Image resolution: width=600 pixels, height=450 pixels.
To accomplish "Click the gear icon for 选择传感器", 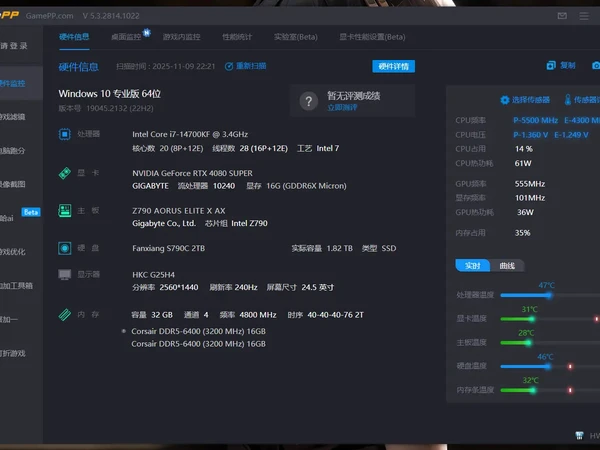I will click(x=505, y=100).
